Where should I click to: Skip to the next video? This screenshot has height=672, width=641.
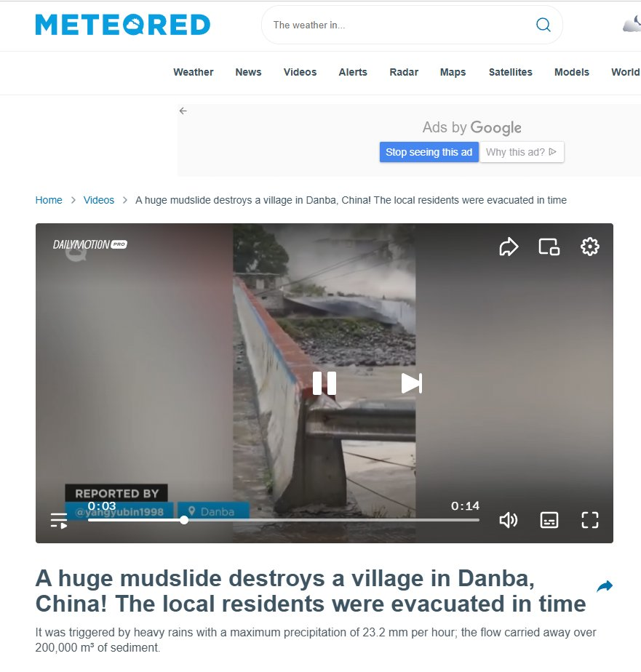click(412, 383)
